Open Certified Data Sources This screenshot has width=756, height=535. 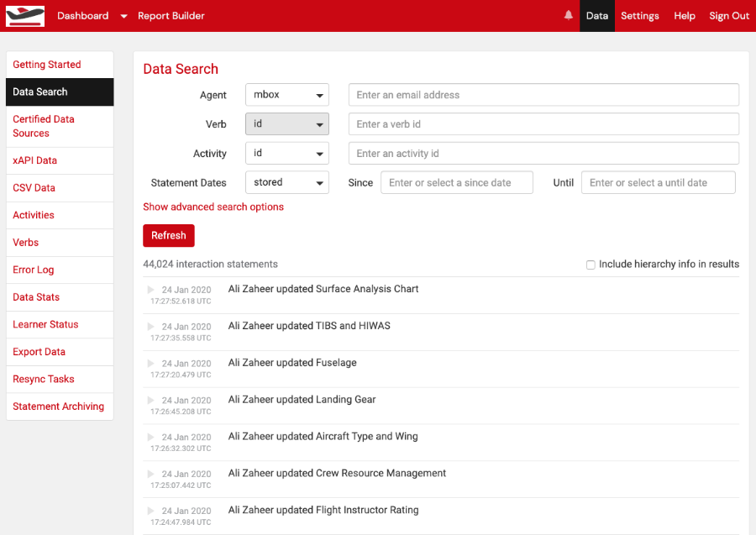pyautogui.click(x=60, y=126)
